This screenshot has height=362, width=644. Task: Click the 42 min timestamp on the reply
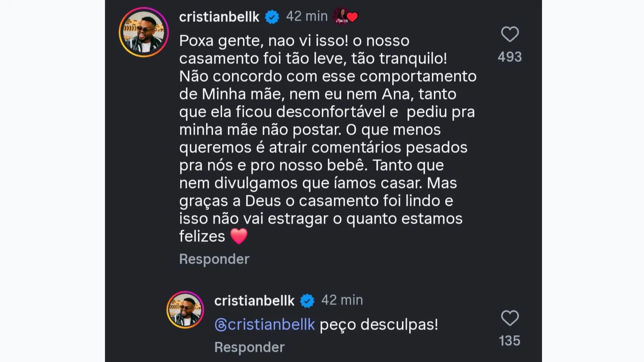tap(342, 300)
